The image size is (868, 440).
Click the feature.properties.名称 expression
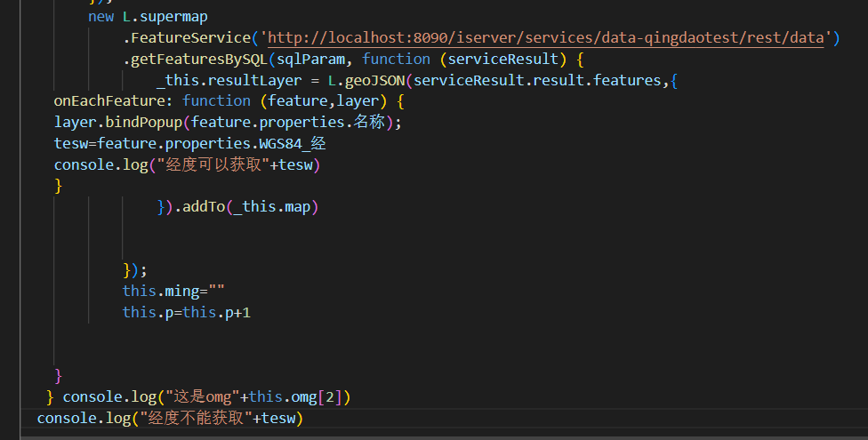[x=288, y=122]
